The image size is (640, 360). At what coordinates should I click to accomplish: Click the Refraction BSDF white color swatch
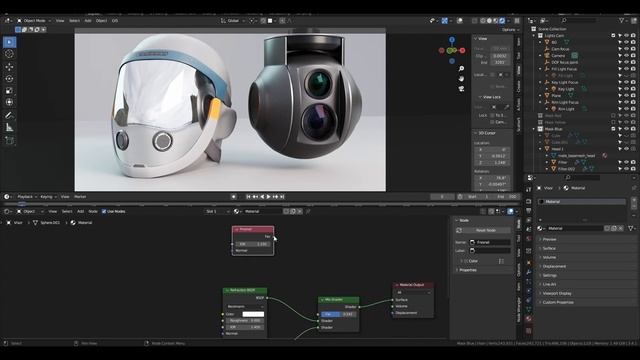point(253,314)
